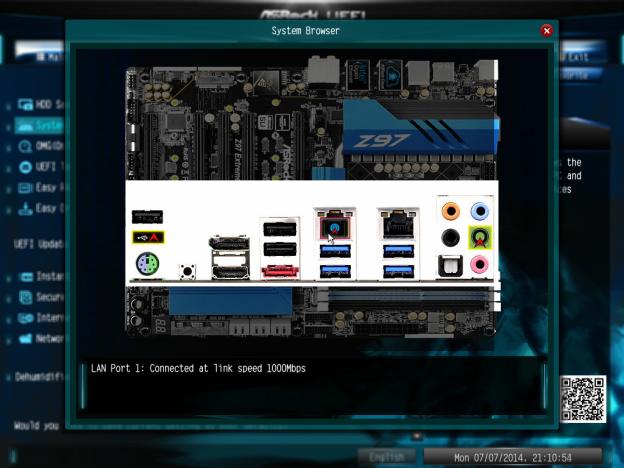
Task: Click the date and time display
Action: (513, 457)
